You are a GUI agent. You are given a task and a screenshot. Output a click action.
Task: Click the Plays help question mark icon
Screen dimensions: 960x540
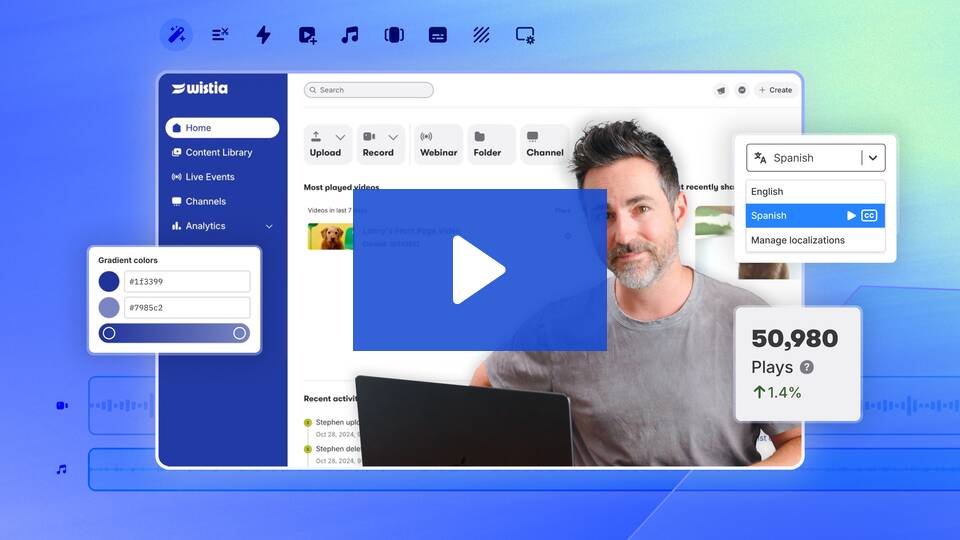point(807,367)
